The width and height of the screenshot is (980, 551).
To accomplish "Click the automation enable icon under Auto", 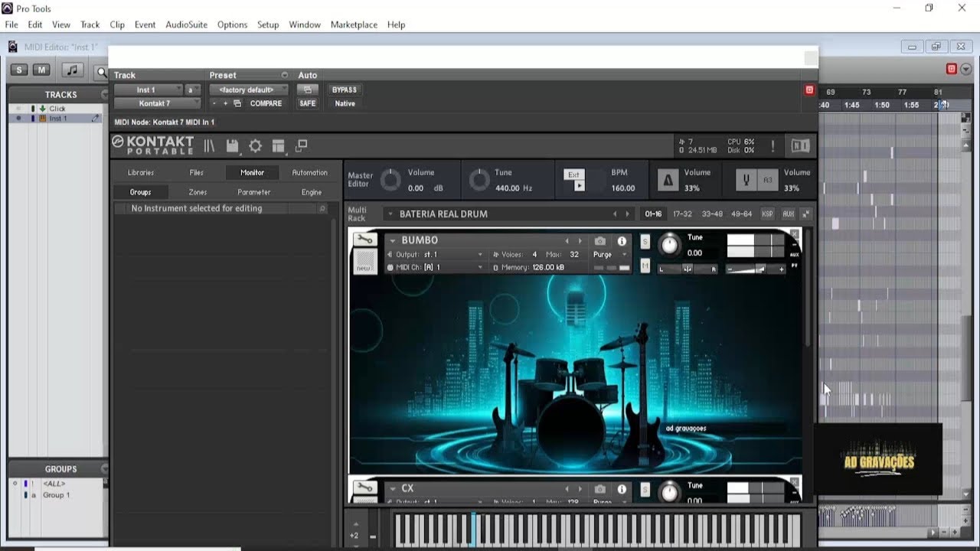I will (308, 90).
